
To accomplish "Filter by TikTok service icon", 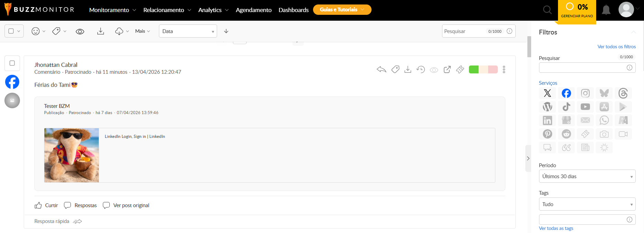I will 566,107.
